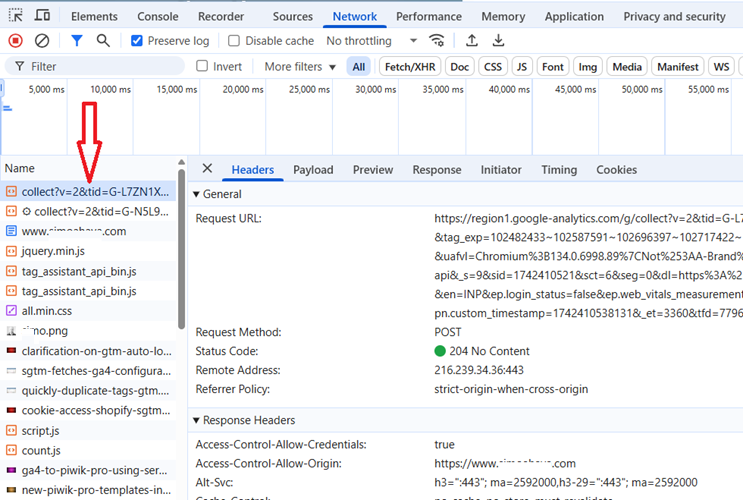The height and width of the screenshot is (500, 743).
Task: Click script icon beside count.js
Action: (11, 450)
